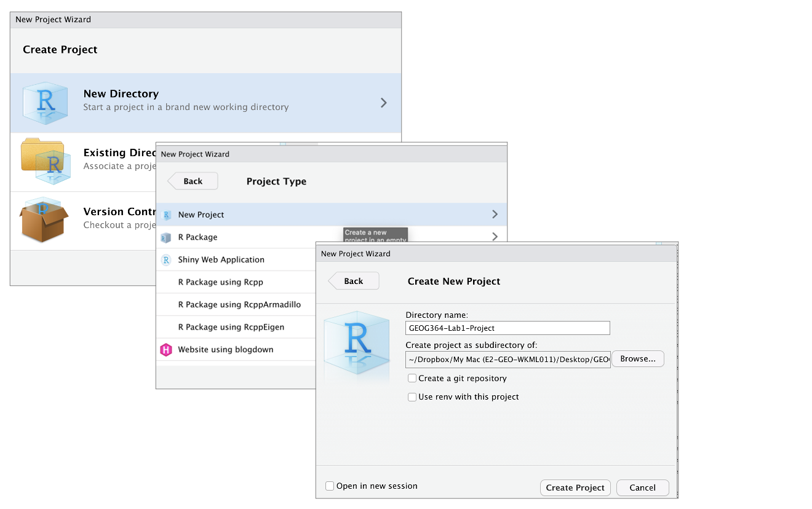The width and height of the screenshot is (812, 509).
Task: Click the R Package icon
Action: pos(166,237)
